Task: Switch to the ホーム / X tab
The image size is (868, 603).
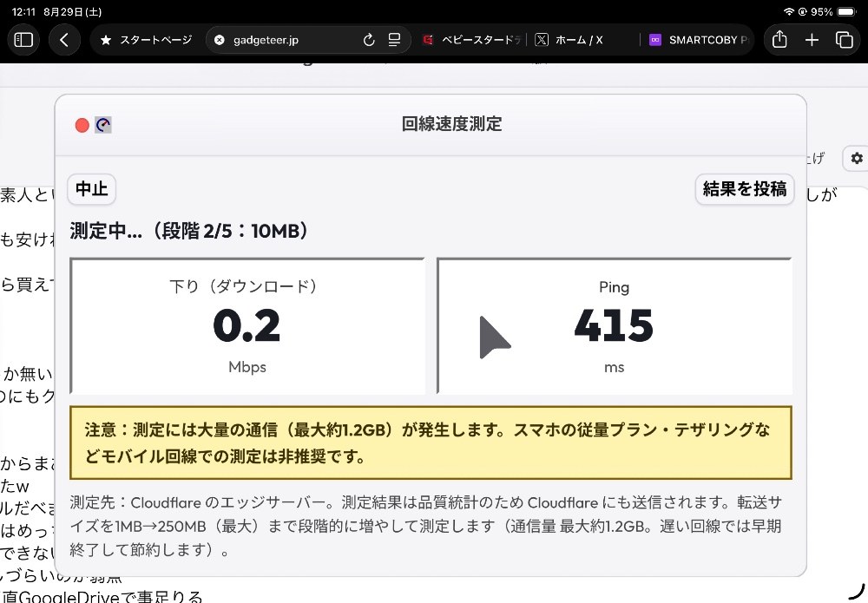Action: [x=569, y=40]
